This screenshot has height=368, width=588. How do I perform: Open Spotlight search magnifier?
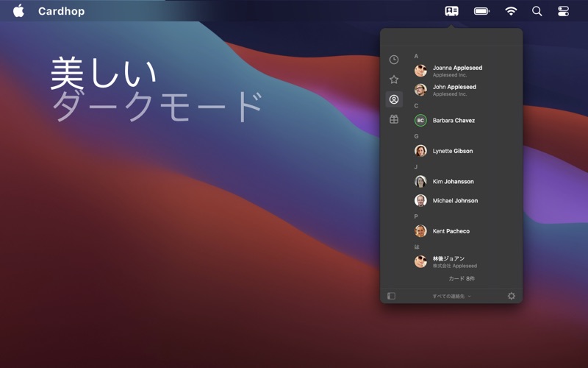[x=537, y=11]
